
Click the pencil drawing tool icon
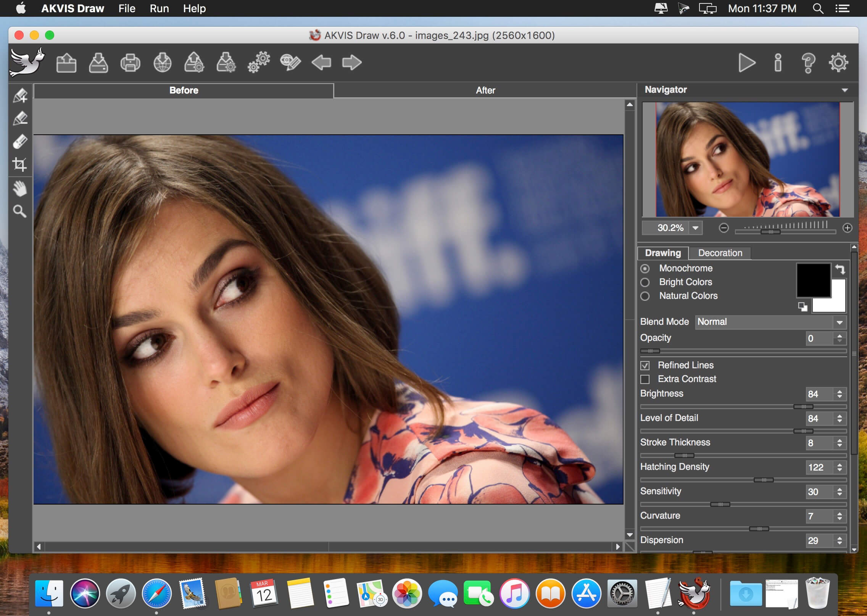(x=19, y=118)
